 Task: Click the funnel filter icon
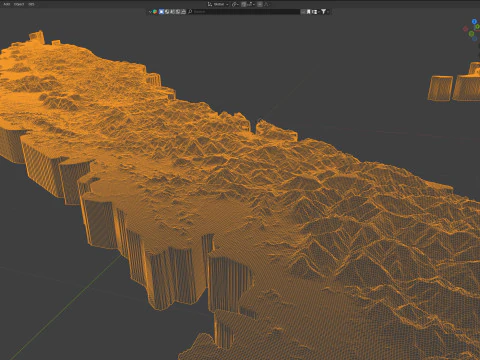(x=323, y=12)
